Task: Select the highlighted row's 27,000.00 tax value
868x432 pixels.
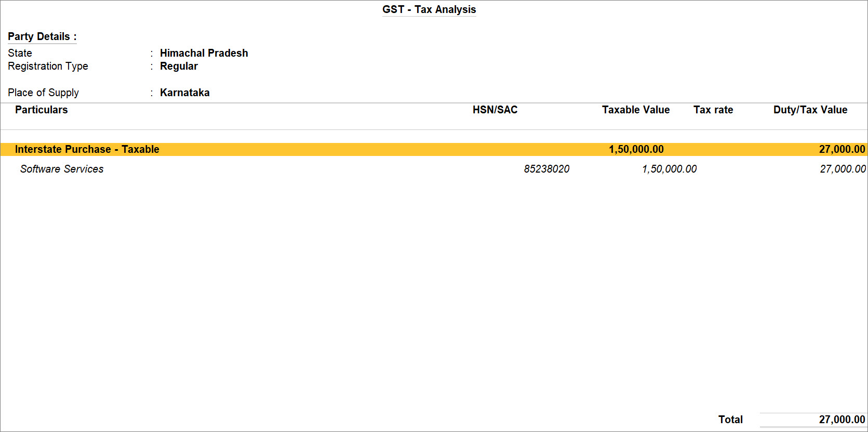Action: point(842,149)
